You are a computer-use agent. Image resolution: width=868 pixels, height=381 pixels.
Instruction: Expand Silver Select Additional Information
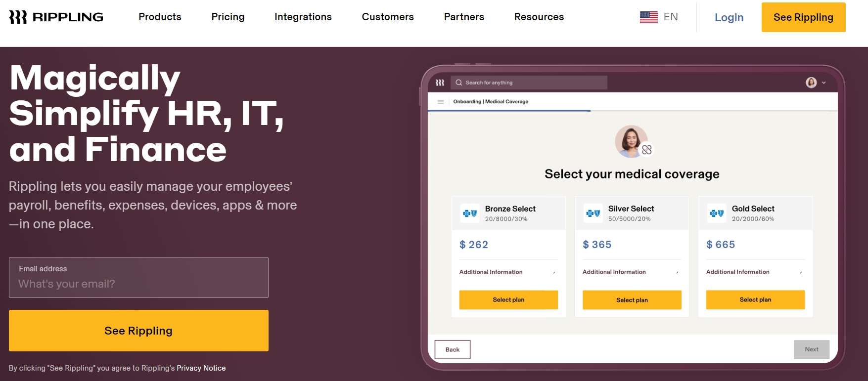677,272
